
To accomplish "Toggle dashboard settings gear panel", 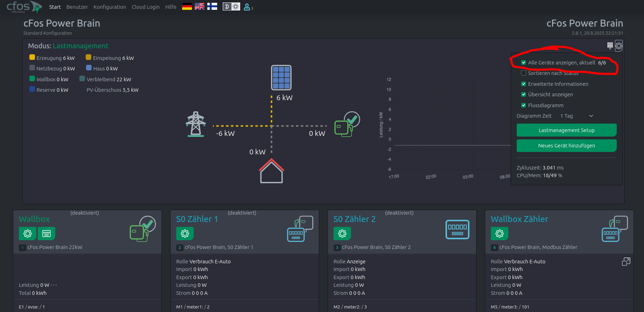I will 619,46.
